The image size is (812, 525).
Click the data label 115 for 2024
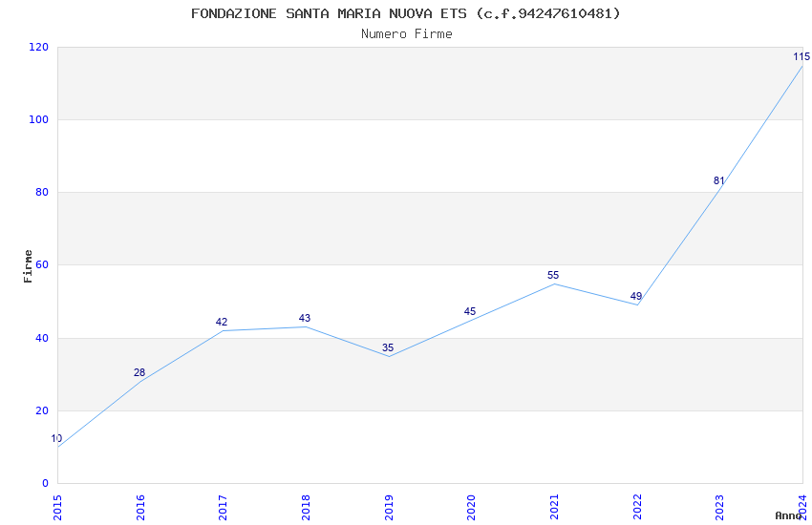801,57
